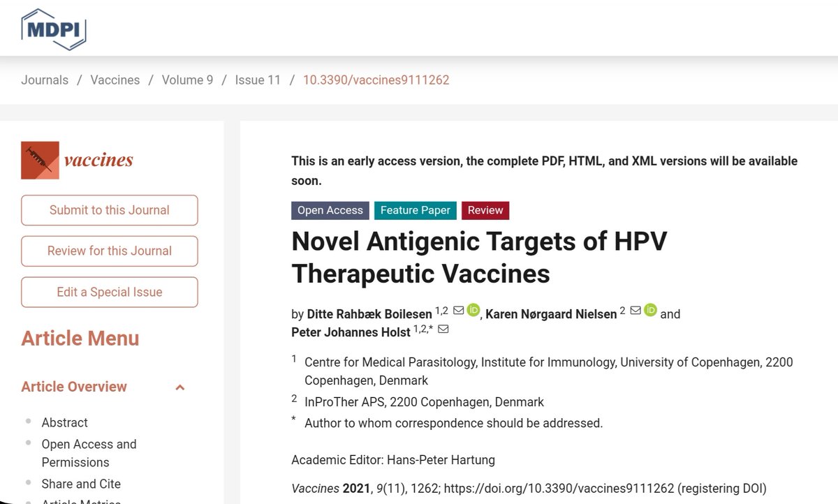
Task: Open author Ditte Rahbæk Boilesen's name
Action: 368,314
